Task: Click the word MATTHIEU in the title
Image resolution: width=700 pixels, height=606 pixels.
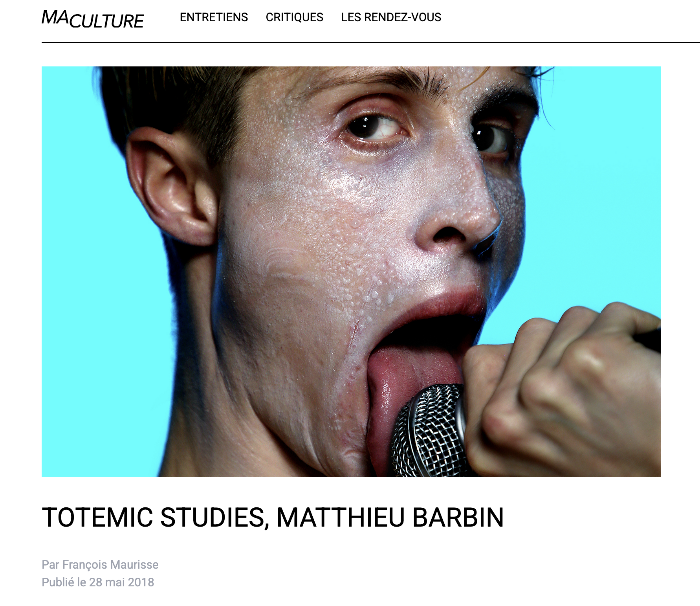Action: 341,517
